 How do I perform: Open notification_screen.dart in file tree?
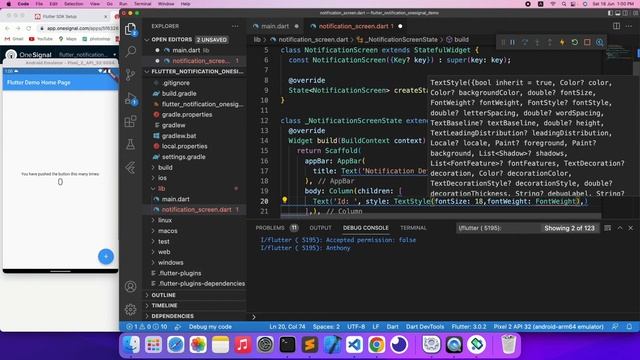[196, 210]
